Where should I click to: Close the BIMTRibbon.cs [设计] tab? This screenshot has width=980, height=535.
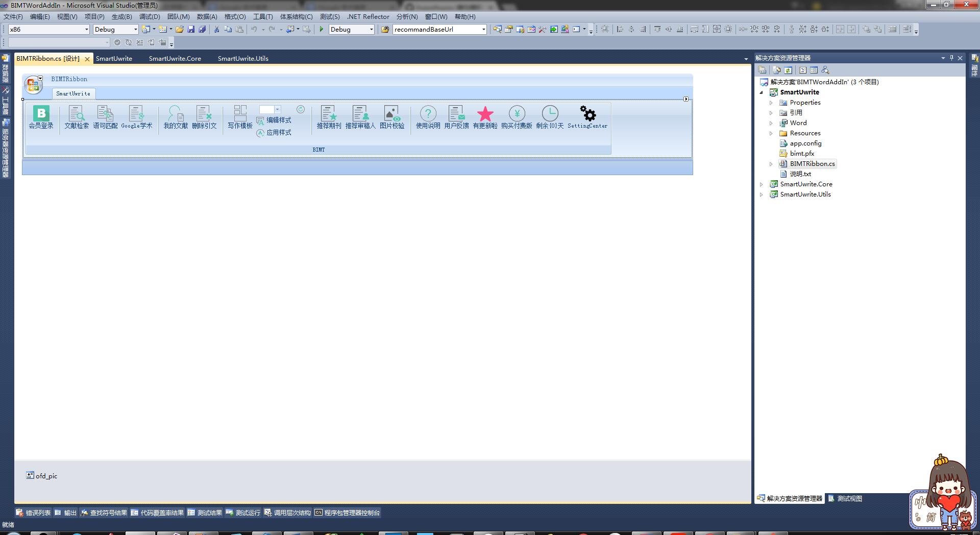point(87,59)
